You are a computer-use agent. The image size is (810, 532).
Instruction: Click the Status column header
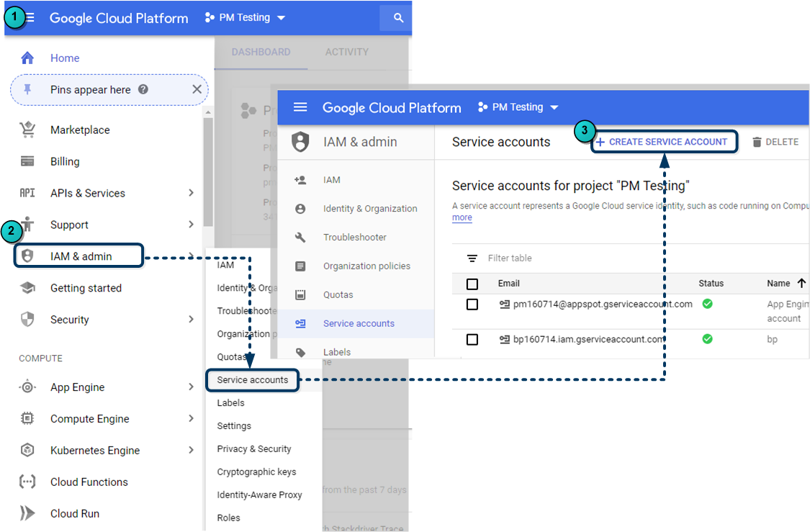711,283
